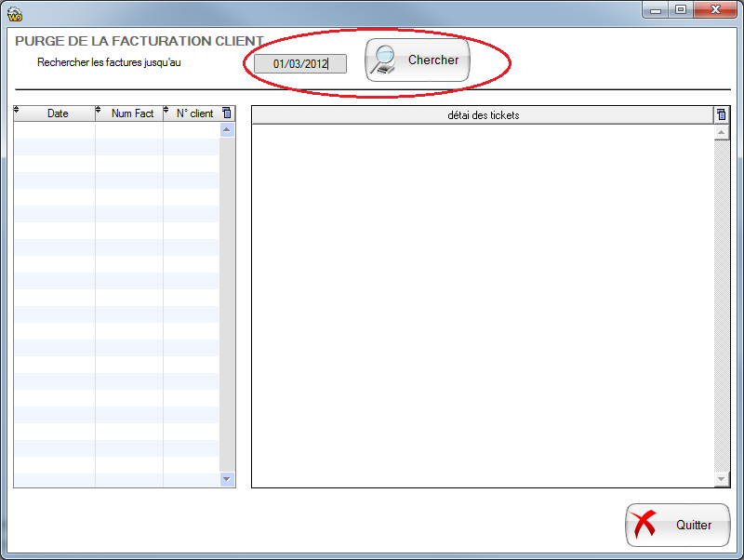Click the sort arrows on Date column
This screenshot has width=744, height=560.
coord(17,111)
